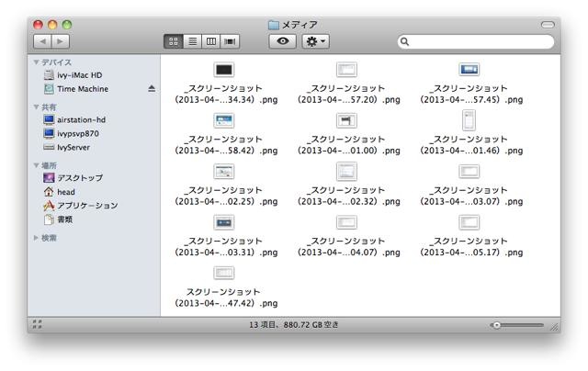The width and height of the screenshot is (588, 371).
Task: Select IvyServer in the sidebar
Action: pyautogui.click(x=75, y=147)
